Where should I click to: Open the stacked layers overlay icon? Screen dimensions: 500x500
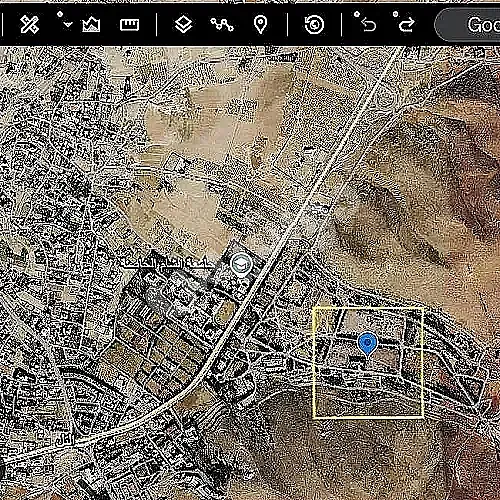click(x=183, y=24)
